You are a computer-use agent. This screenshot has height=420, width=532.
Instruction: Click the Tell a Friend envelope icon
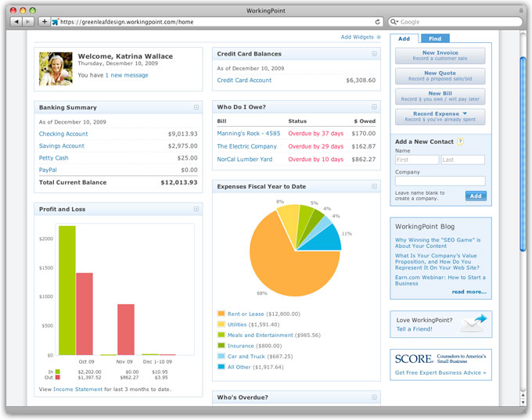click(x=473, y=323)
